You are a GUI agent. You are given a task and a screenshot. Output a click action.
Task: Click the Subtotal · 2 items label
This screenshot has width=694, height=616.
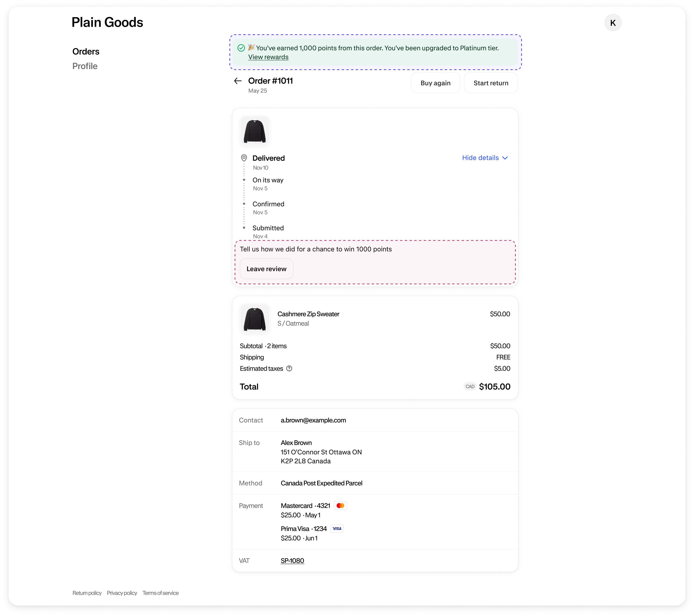[263, 346]
